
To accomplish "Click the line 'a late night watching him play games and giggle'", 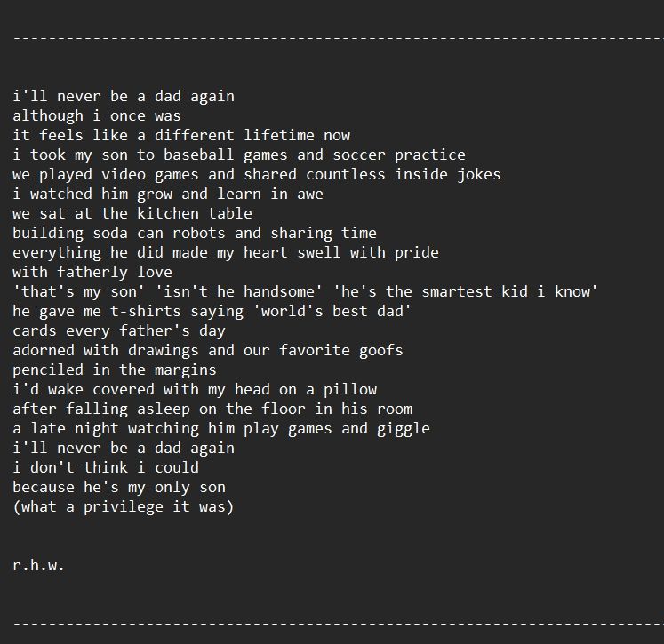I will (221, 428).
